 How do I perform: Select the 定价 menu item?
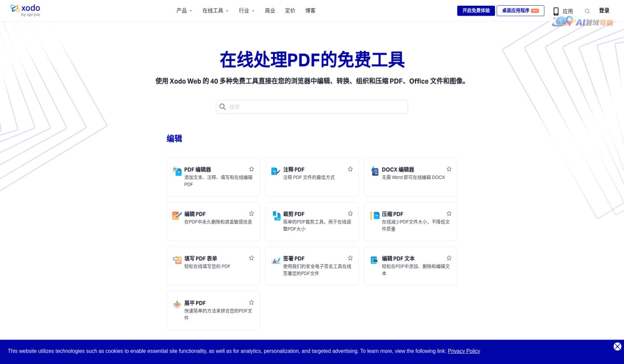click(x=290, y=10)
